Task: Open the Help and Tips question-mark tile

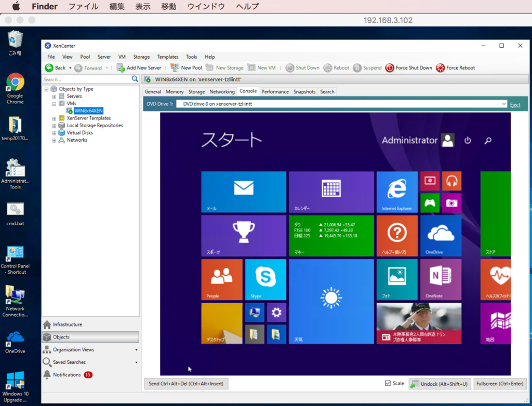Action: pyautogui.click(x=397, y=236)
